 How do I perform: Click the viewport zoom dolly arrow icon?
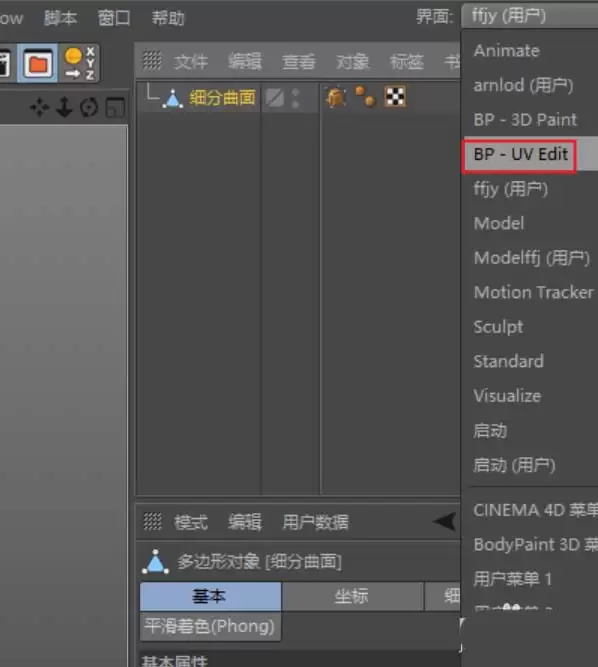click(64, 107)
